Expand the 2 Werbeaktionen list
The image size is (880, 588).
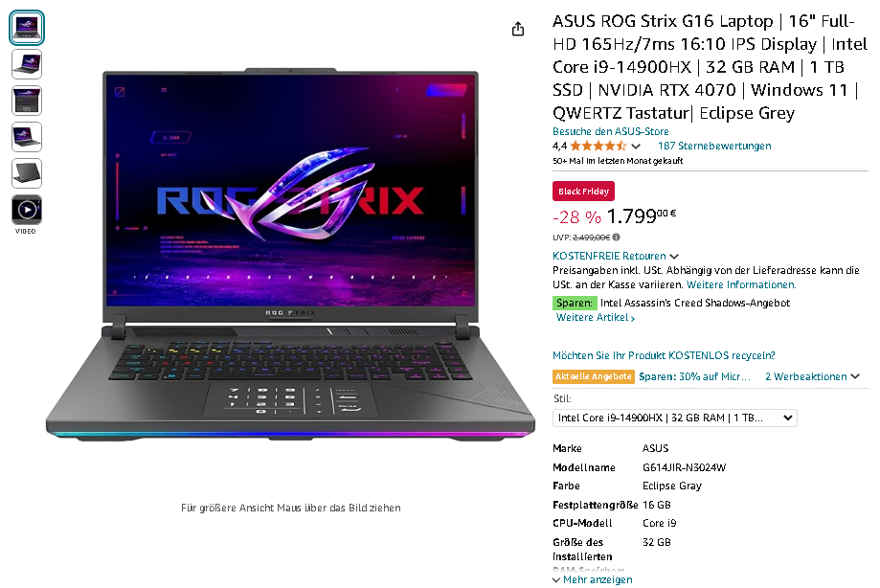[811, 376]
